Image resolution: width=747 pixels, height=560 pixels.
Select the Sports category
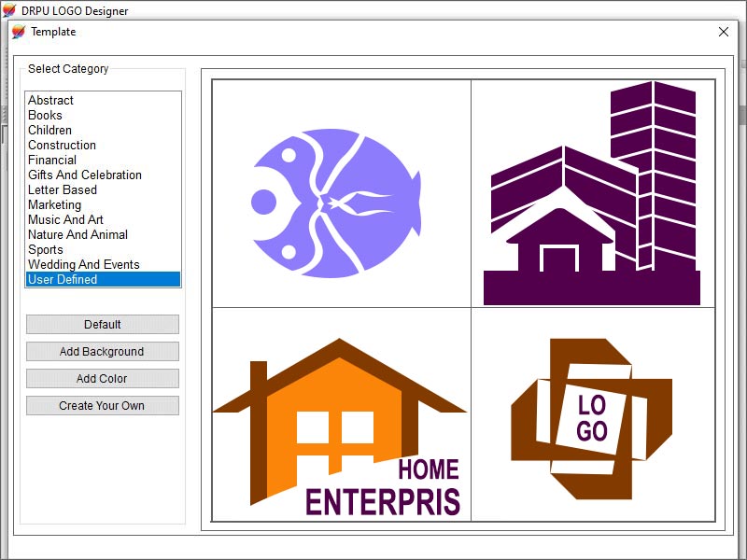click(45, 249)
